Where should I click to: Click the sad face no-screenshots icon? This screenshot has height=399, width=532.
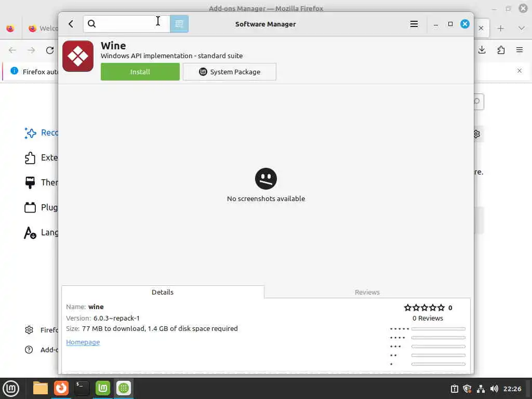266,179
